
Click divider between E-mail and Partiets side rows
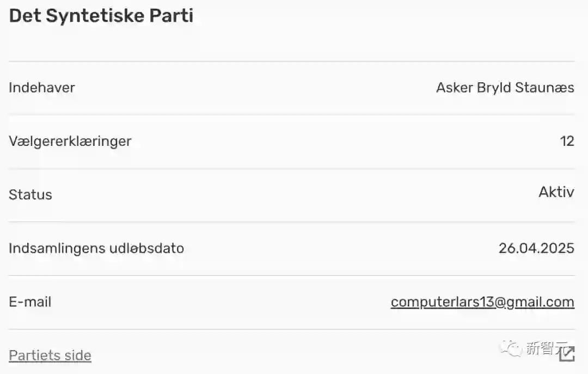(292, 329)
